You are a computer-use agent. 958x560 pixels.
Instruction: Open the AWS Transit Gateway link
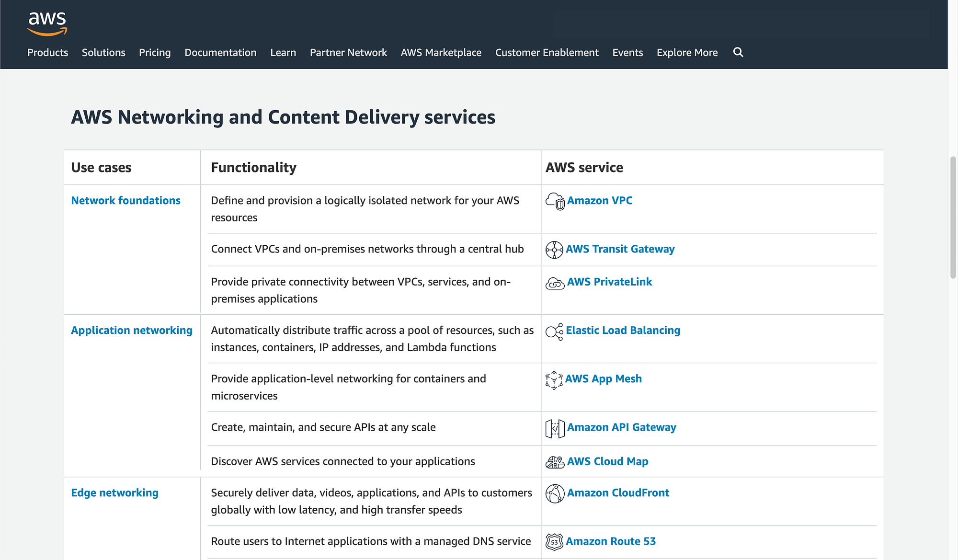coord(620,249)
